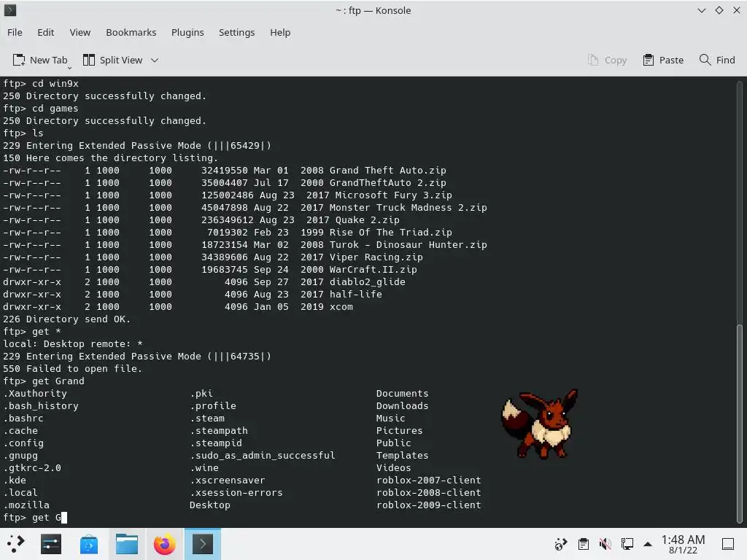Click the Show Desktop button in taskbar
747x560 pixels.
pyautogui.click(x=728, y=544)
